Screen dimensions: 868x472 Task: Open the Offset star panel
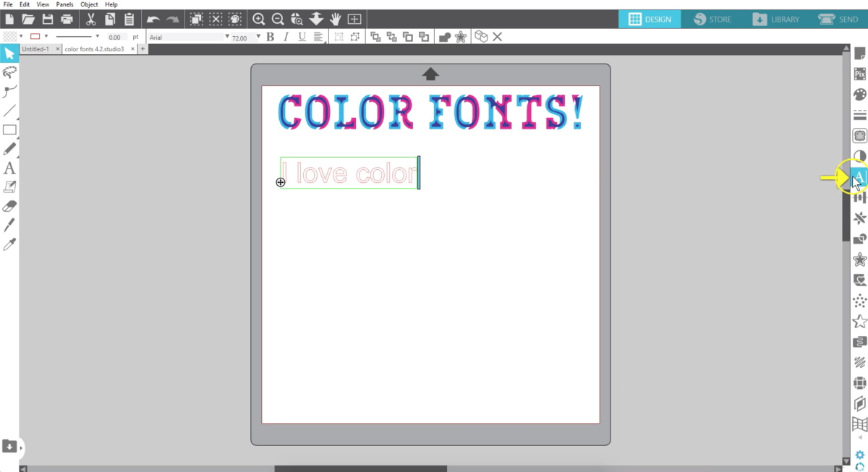860,259
